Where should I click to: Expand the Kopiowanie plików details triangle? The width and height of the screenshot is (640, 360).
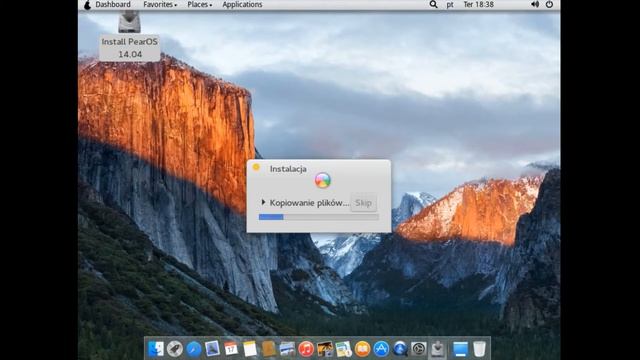coord(263,202)
